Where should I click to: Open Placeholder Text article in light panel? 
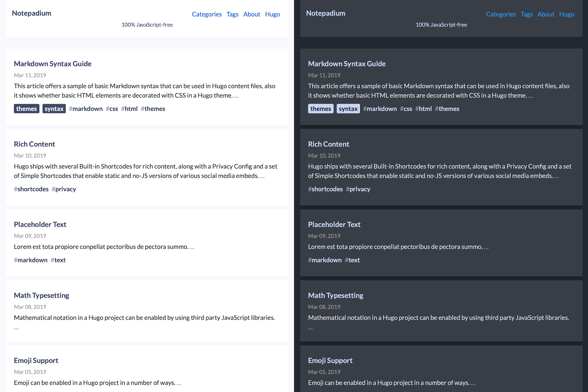point(40,224)
